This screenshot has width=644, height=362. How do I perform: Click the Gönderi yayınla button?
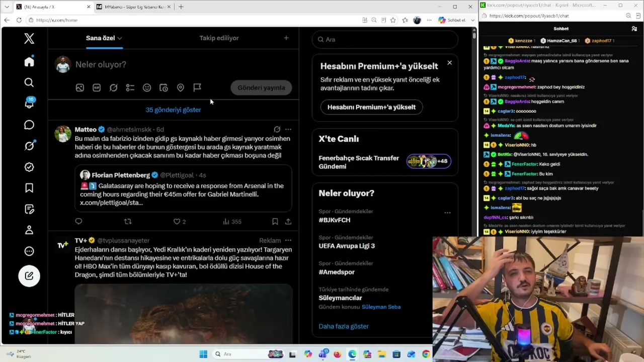[261, 87]
